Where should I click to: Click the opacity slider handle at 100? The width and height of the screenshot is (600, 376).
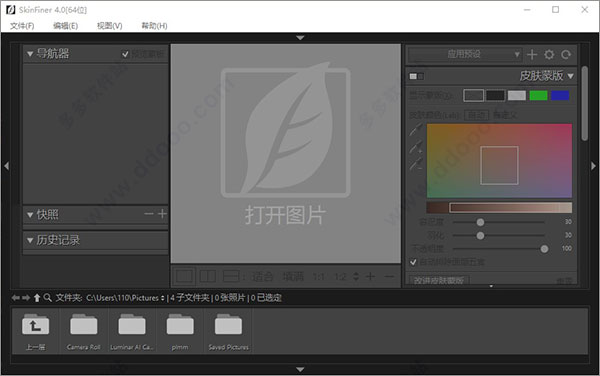(x=544, y=249)
